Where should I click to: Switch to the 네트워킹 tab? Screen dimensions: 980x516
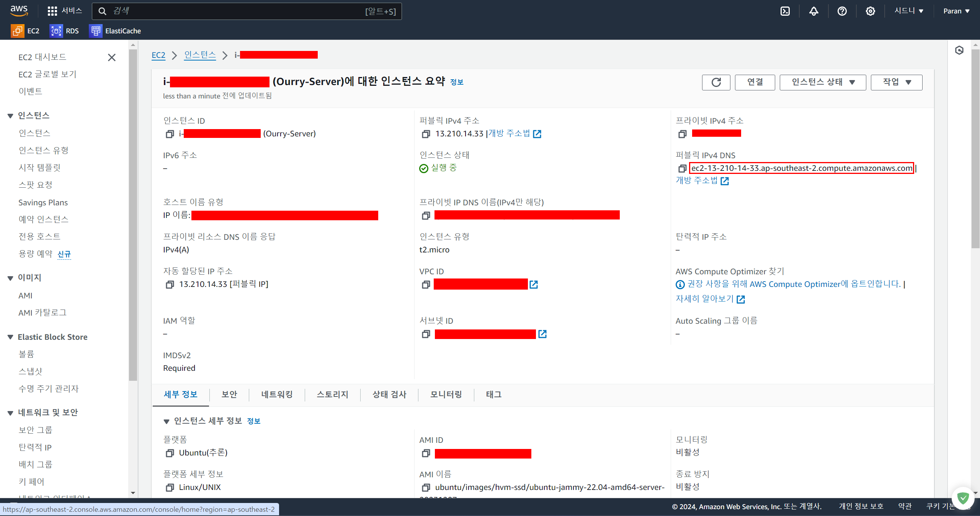point(277,395)
